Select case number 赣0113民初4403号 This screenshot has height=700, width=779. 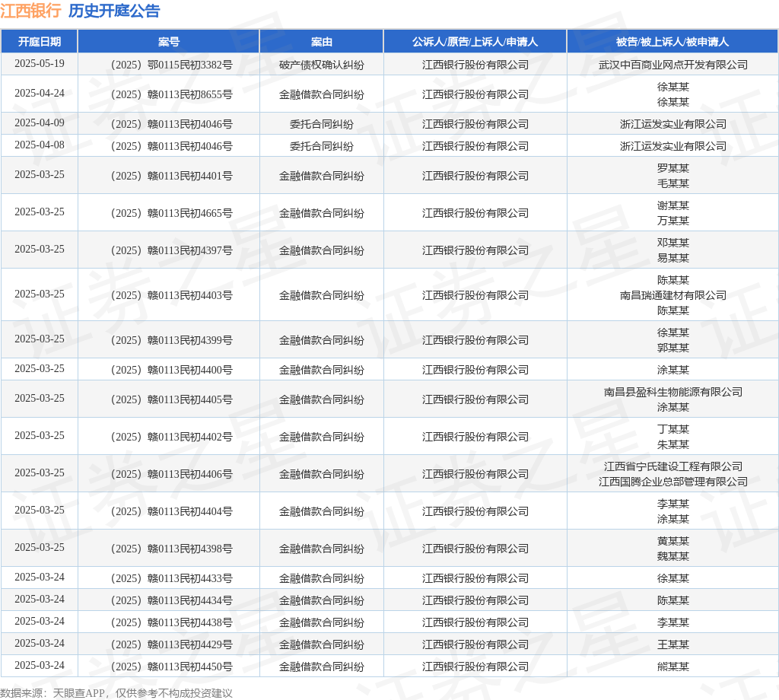pyautogui.click(x=171, y=295)
